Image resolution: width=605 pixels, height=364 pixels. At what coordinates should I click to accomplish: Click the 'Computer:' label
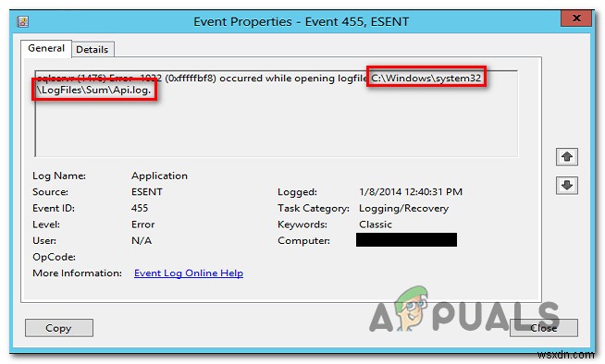pyautogui.click(x=303, y=241)
